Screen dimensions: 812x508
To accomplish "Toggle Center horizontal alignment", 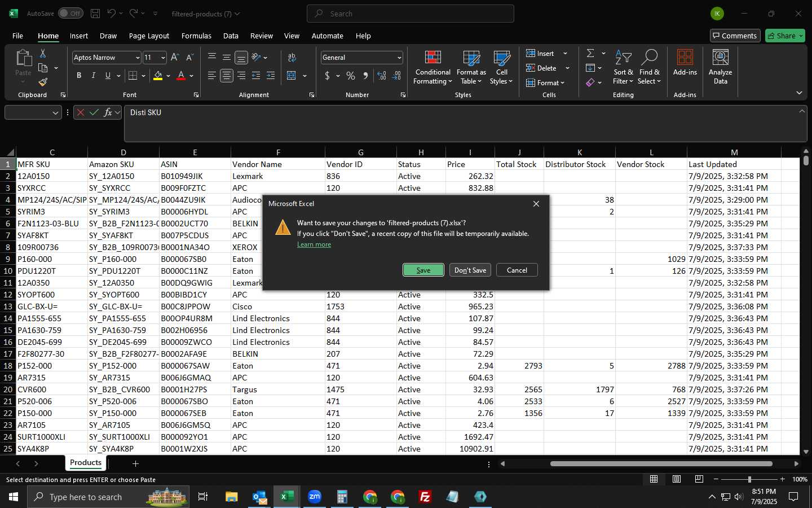I will (227, 76).
